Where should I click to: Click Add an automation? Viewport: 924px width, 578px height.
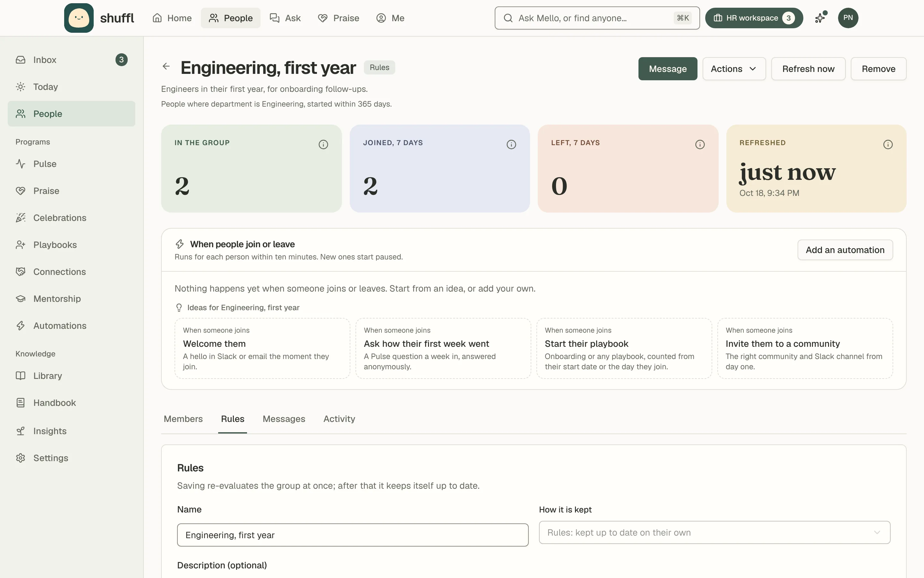(845, 250)
